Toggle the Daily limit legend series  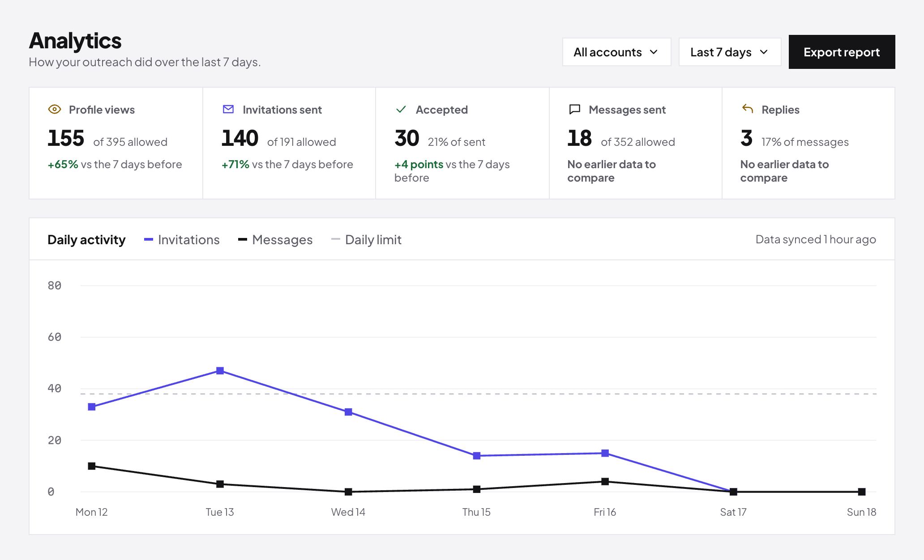coord(366,240)
